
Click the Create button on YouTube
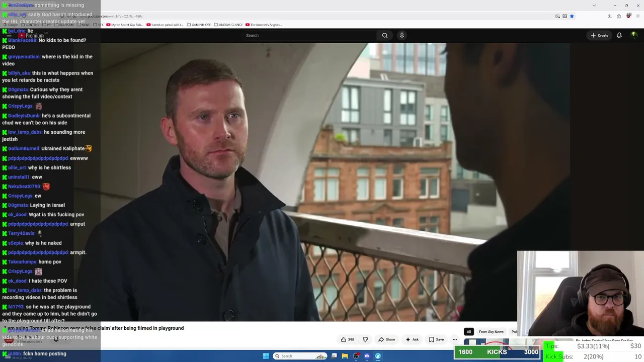coord(600,35)
